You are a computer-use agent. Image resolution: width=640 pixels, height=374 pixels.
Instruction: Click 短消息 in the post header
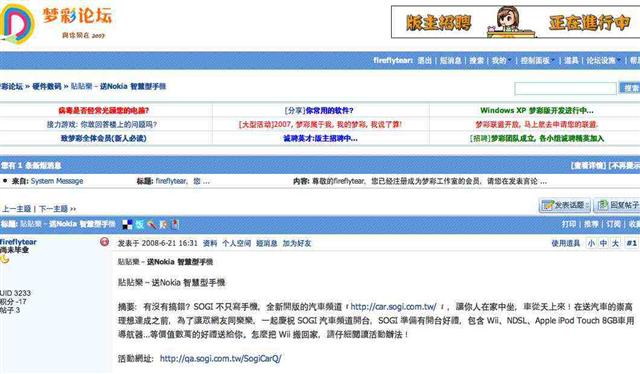(267, 243)
